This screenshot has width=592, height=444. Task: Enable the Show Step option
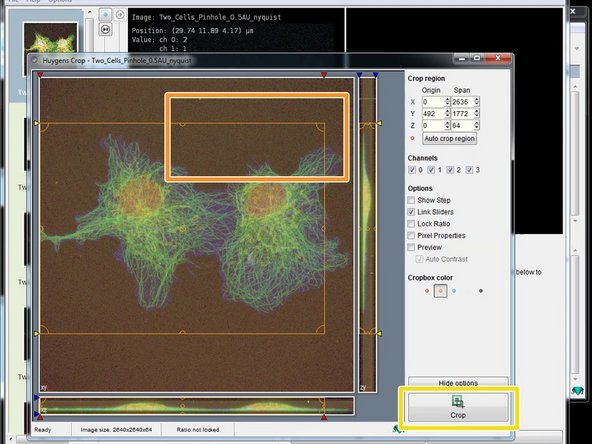[411, 200]
